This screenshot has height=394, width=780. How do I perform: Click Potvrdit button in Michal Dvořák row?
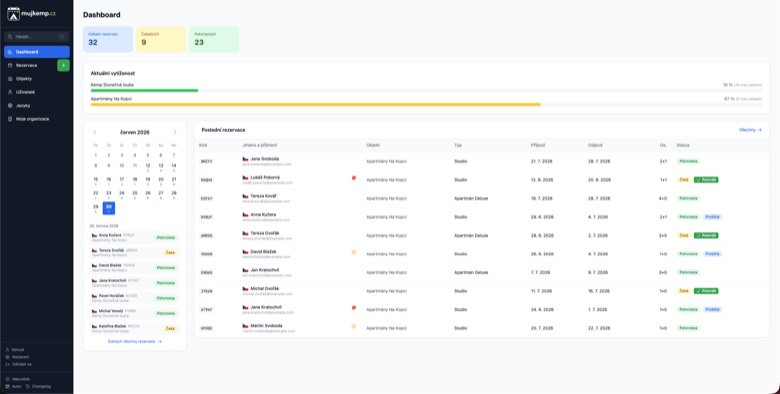click(x=706, y=291)
